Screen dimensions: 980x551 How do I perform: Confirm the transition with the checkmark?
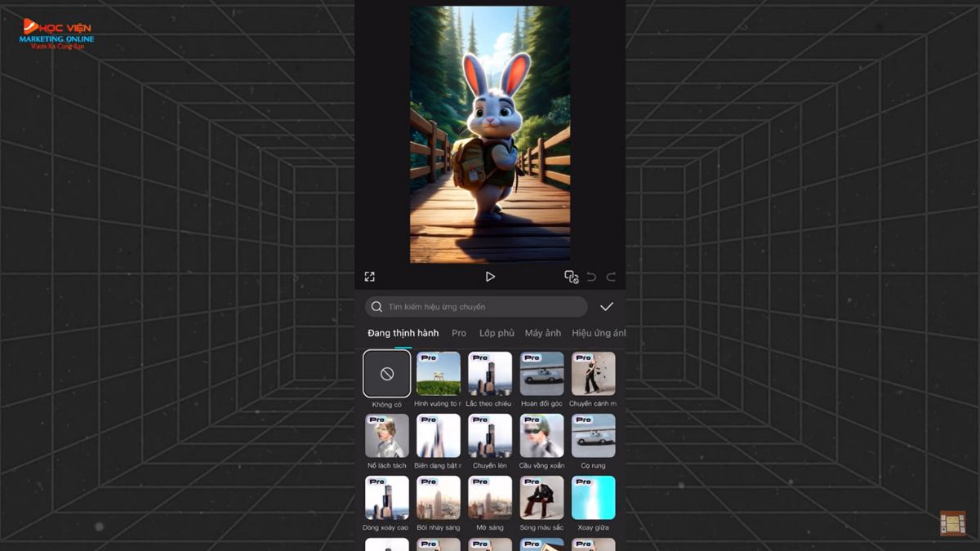click(607, 307)
